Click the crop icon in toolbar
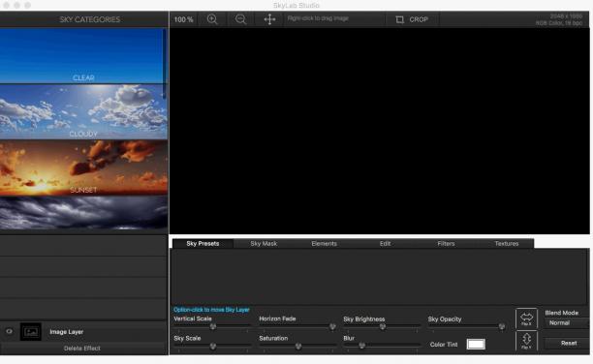The image size is (593, 364). (x=400, y=19)
